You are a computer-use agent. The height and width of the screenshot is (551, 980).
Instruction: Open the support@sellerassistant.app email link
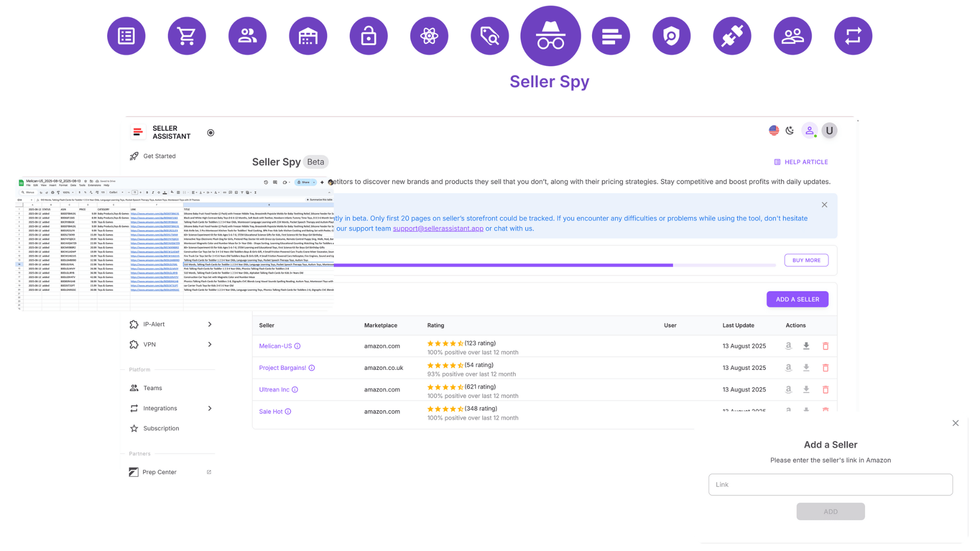point(437,228)
